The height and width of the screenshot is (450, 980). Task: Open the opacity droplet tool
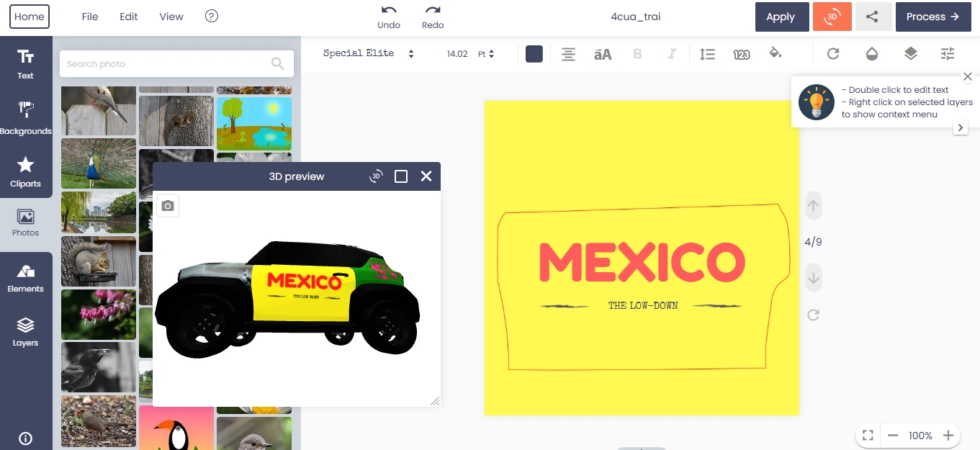coord(872,54)
